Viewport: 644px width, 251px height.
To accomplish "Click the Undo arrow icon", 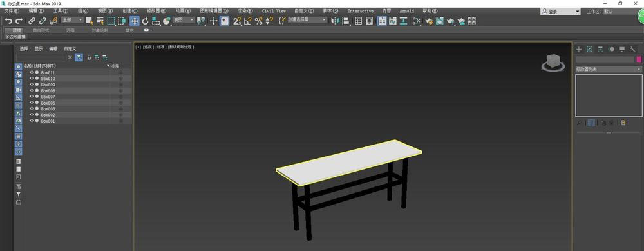I will [8, 21].
